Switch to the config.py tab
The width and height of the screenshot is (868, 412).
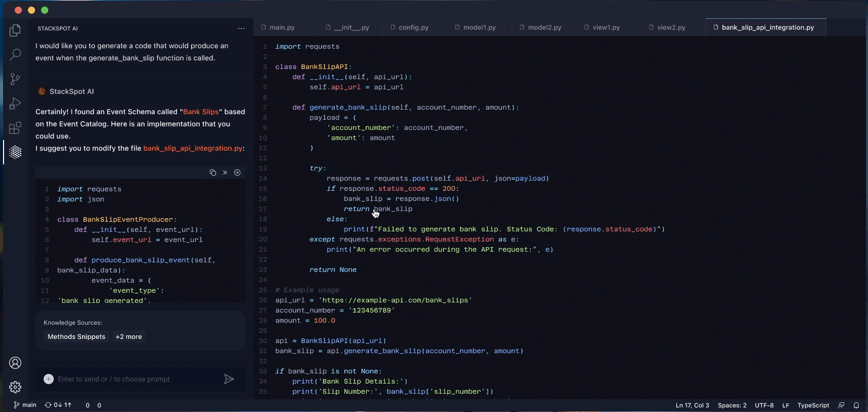(x=413, y=27)
